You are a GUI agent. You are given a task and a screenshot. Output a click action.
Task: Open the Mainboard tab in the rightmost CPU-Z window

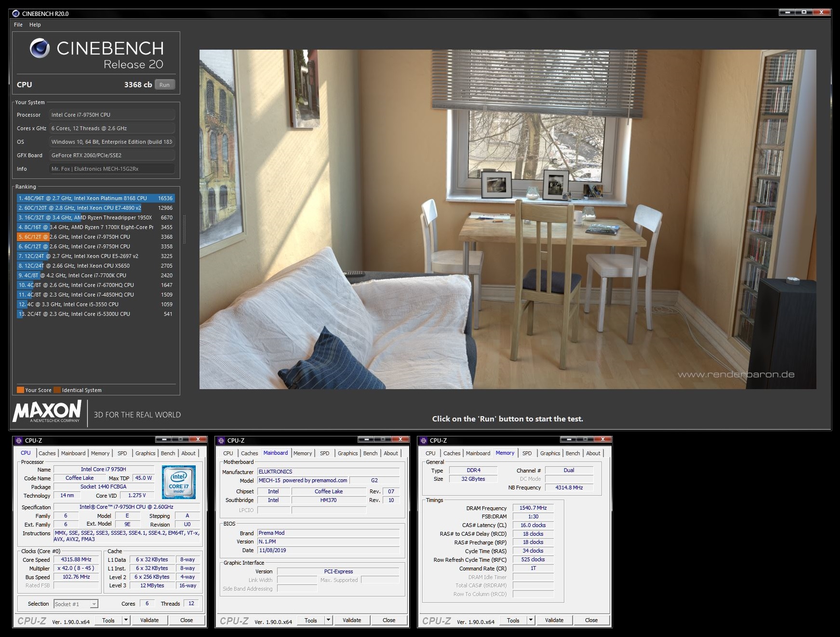(x=478, y=453)
